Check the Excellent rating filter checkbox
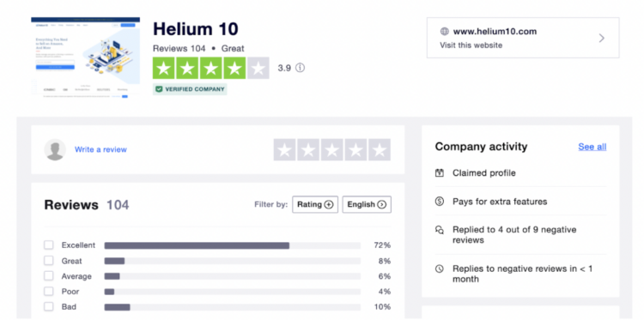The height and width of the screenshot is (320, 644). pos(49,245)
